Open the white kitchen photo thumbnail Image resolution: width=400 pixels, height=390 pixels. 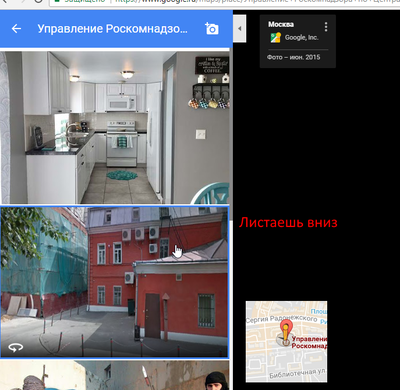[x=115, y=127]
